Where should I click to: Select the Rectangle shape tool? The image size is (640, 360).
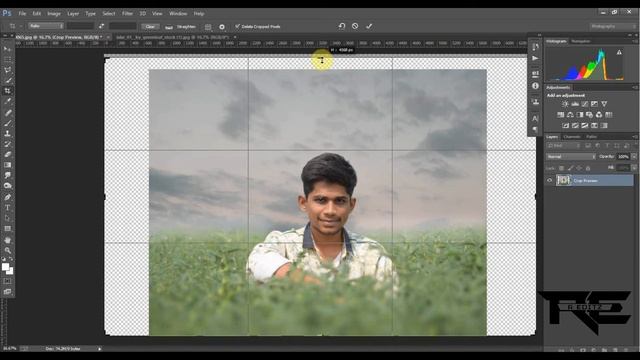pos(7,229)
